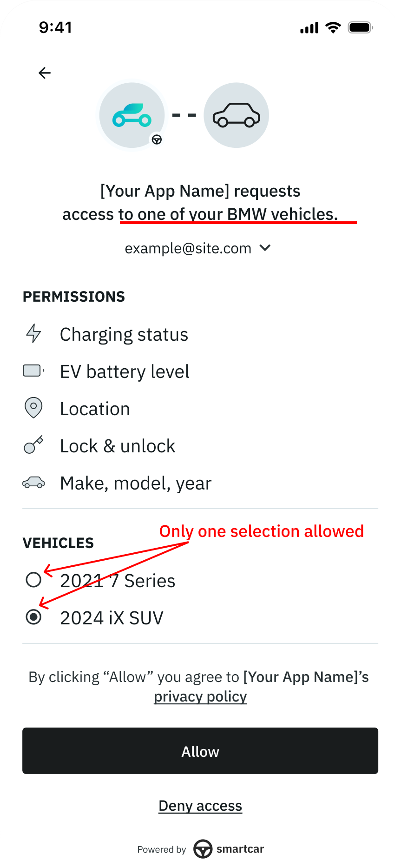Tap the Charging status lightning bolt icon
The height and width of the screenshot is (868, 401).
33,334
